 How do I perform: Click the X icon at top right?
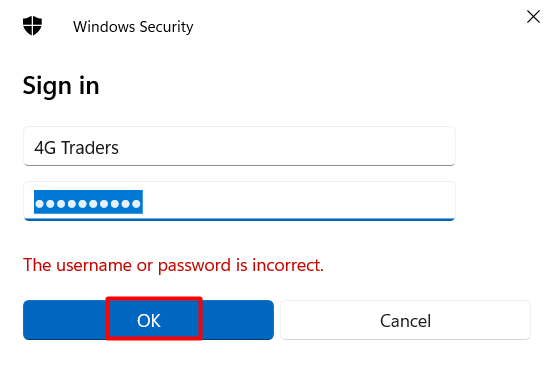[x=533, y=17]
